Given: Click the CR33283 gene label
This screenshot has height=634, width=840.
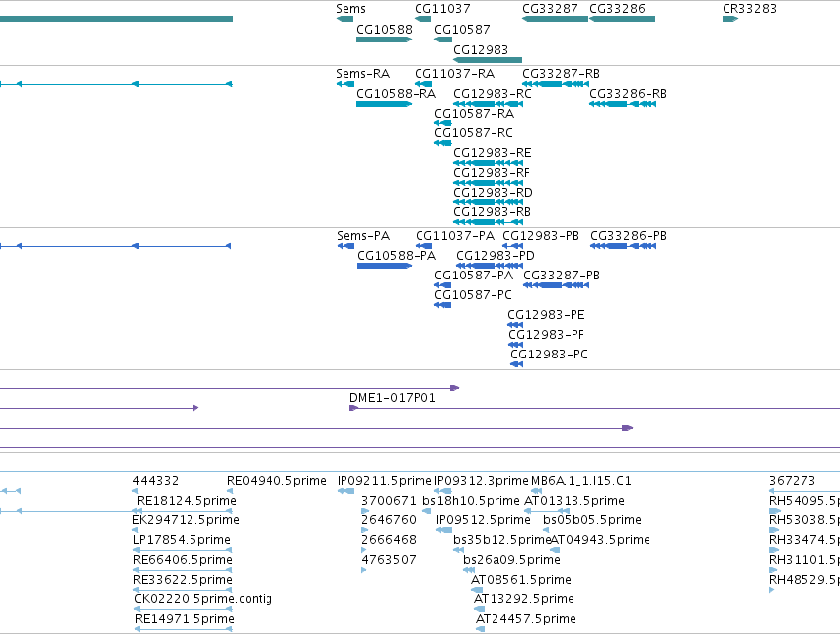Looking at the screenshot, I should click(x=749, y=9).
